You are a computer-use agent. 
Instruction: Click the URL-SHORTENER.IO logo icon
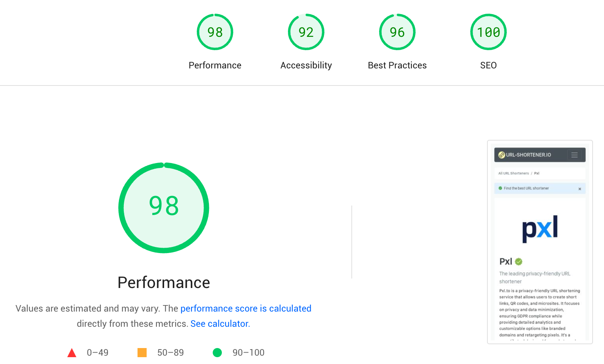pos(501,155)
